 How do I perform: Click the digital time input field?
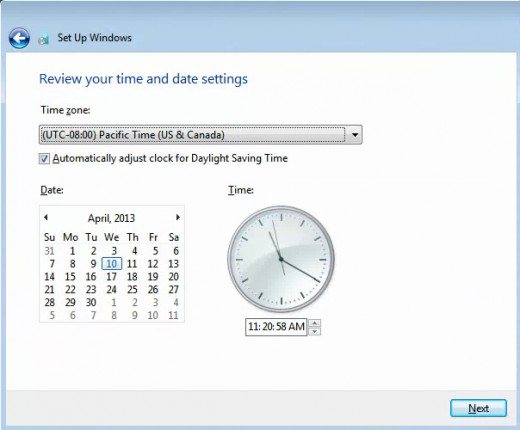coord(276,327)
